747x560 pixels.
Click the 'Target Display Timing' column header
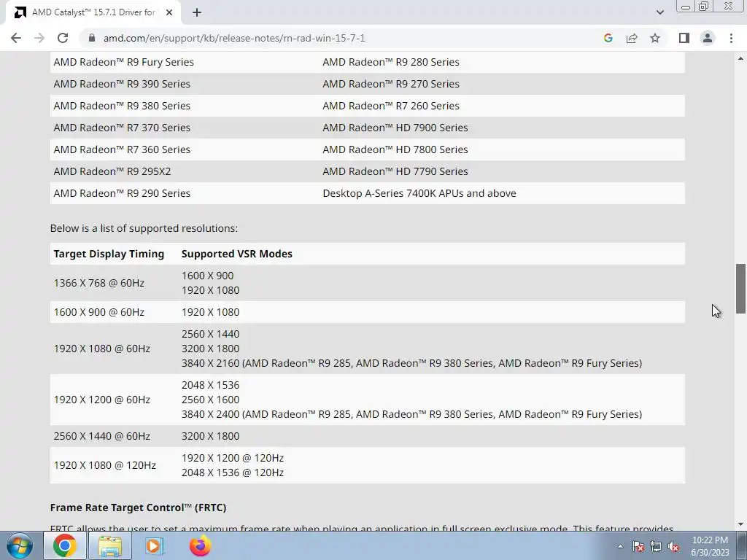click(109, 254)
